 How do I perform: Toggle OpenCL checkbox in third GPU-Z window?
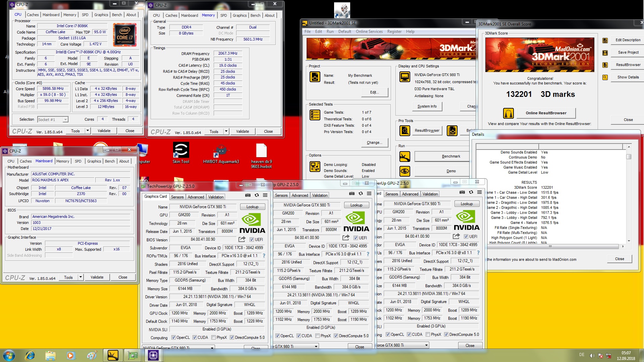click(388, 335)
